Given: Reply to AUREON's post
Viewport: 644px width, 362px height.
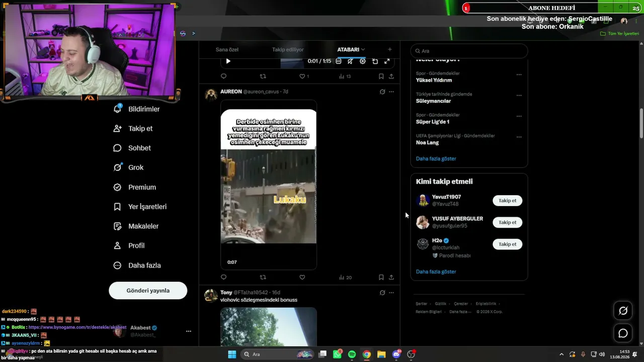Looking at the screenshot, I should pos(224,277).
